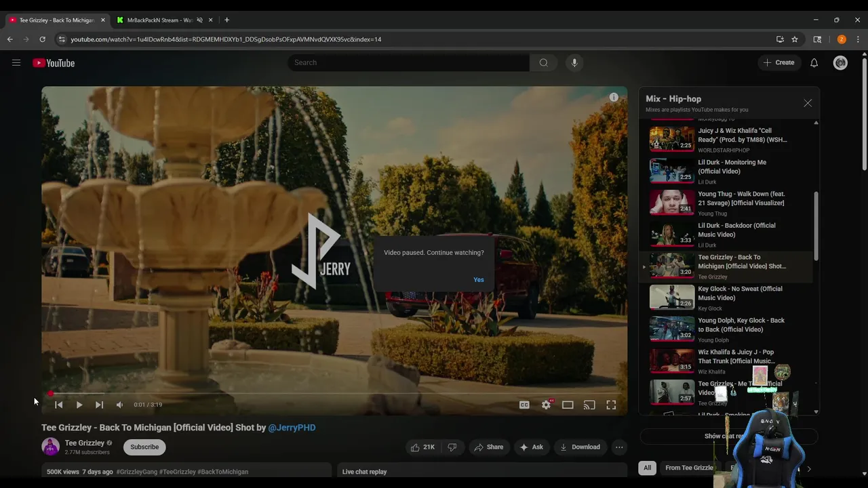Viewport: 868px width, 488px height.
Task: Click the install/cast icon in address bar
Action: tap(780, 39)
